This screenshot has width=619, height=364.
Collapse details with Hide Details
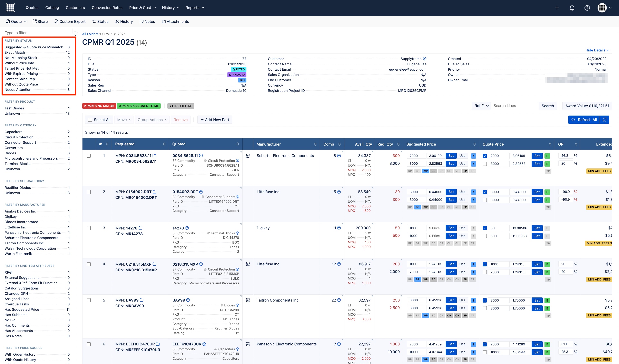coord(597,50)
